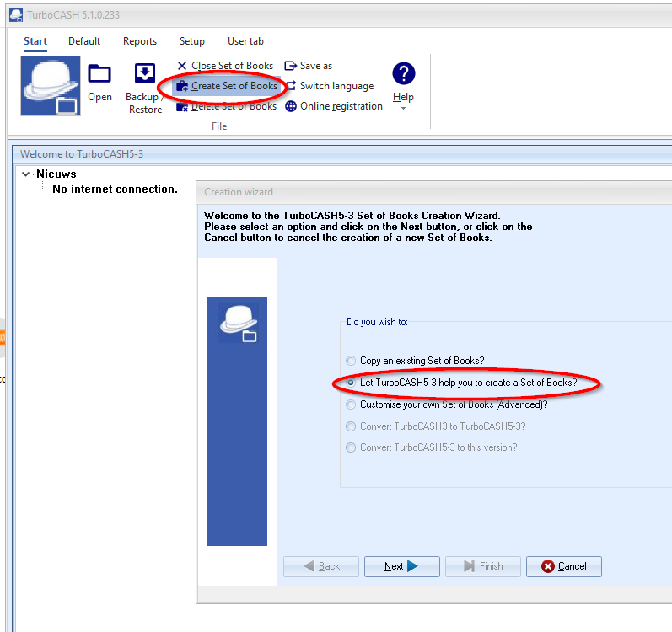Open the User tab
This screenshot has height=632, width=672.
click(x=245, y=41)
